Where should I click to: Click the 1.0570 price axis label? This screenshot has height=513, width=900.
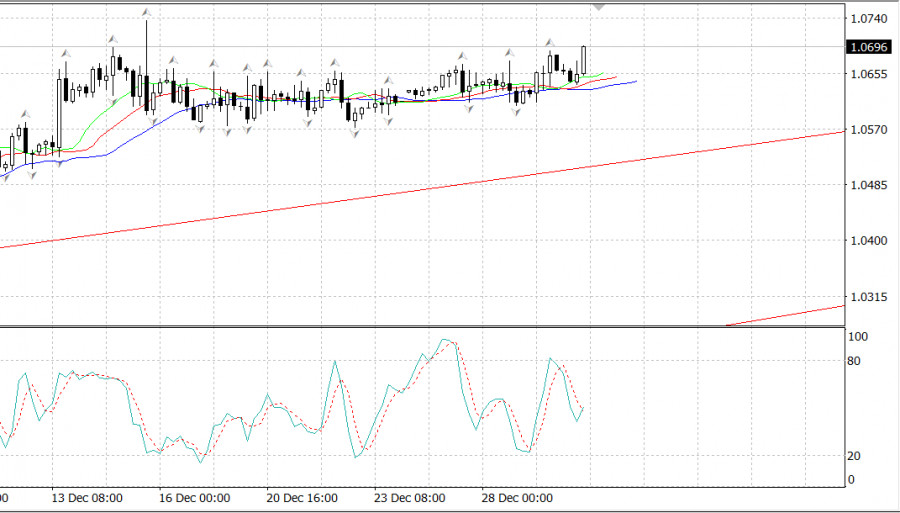[866, 130]
